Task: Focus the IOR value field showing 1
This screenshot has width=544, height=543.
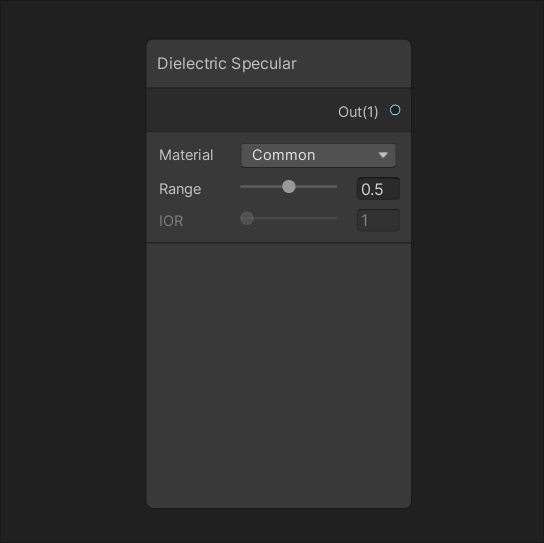Action: [x=379, y=220]
